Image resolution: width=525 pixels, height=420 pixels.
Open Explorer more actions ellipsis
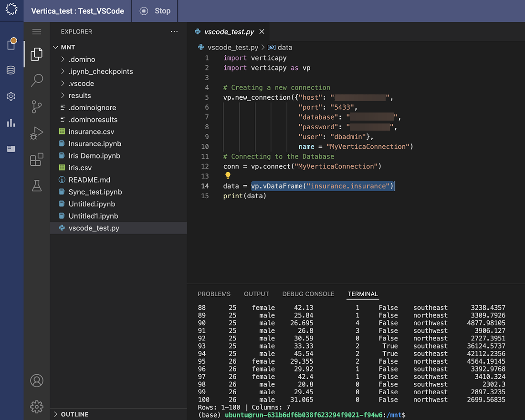click(174, 31)
